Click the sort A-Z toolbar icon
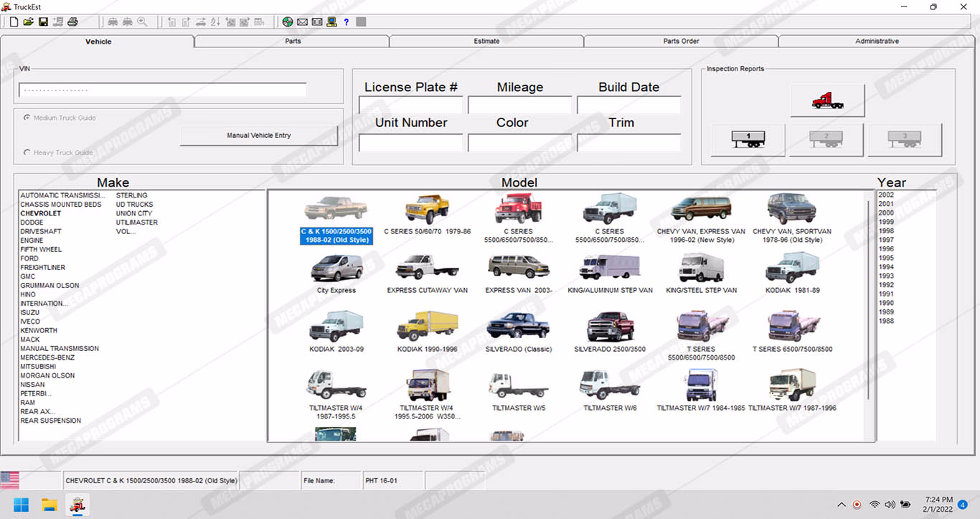980x519 pixels. coord(216,22)
